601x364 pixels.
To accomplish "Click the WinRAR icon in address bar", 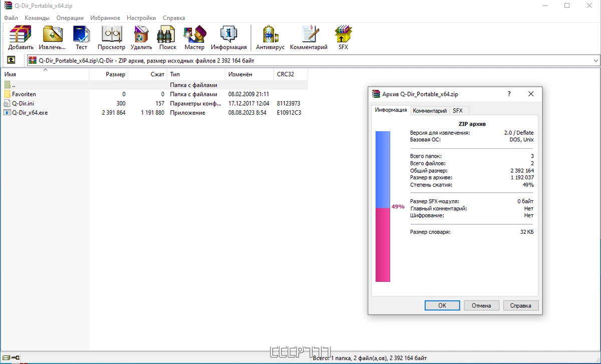I will (33, 61).
